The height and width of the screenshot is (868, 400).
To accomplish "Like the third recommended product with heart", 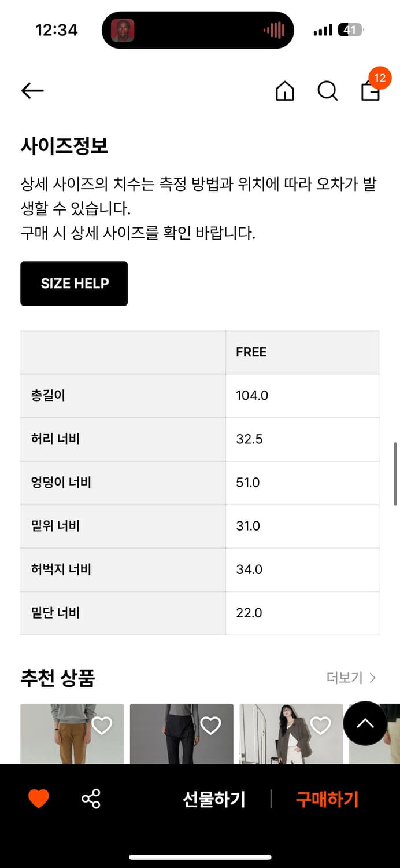I will click(320, 726).
